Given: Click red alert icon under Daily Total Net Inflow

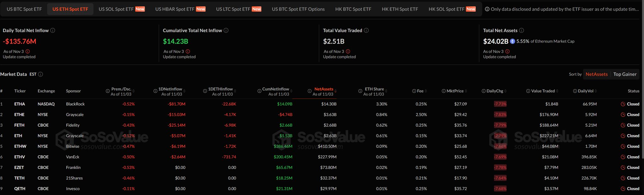Looking at the screenshot, I should point(28,51).
